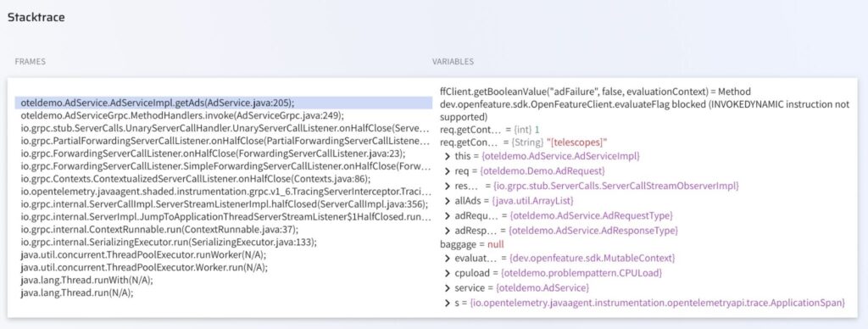Click the VARIABLES column header
The image size is (868, 329).
click(x=453, y=62)
